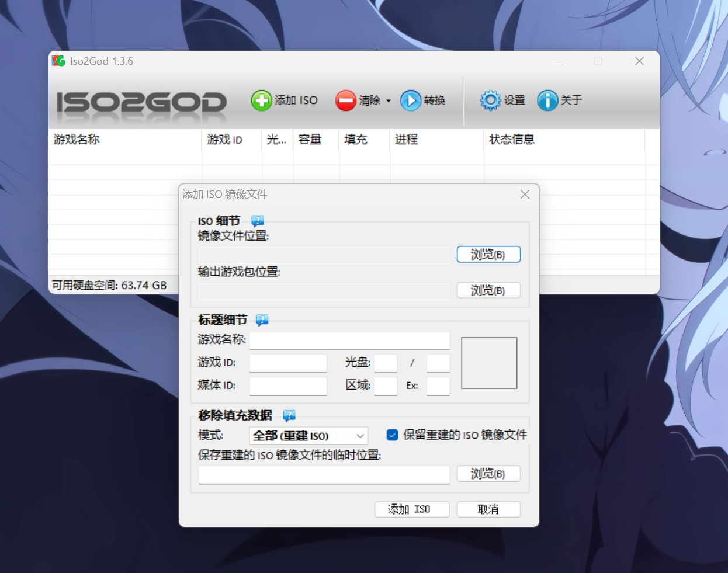Click the 游戏名称 text field

point(349,341)
